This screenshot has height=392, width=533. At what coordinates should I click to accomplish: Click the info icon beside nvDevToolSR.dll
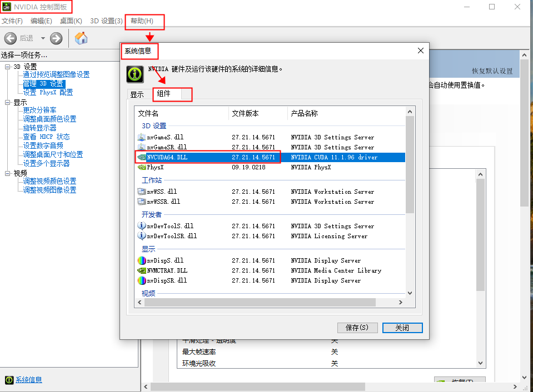(141, 236)
